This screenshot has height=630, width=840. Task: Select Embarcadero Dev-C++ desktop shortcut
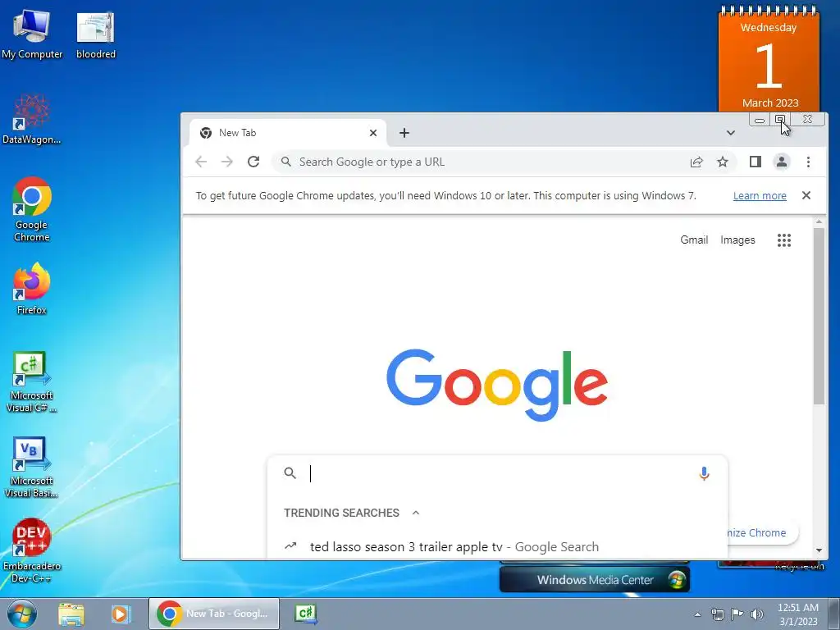click(x=32, y=550)
